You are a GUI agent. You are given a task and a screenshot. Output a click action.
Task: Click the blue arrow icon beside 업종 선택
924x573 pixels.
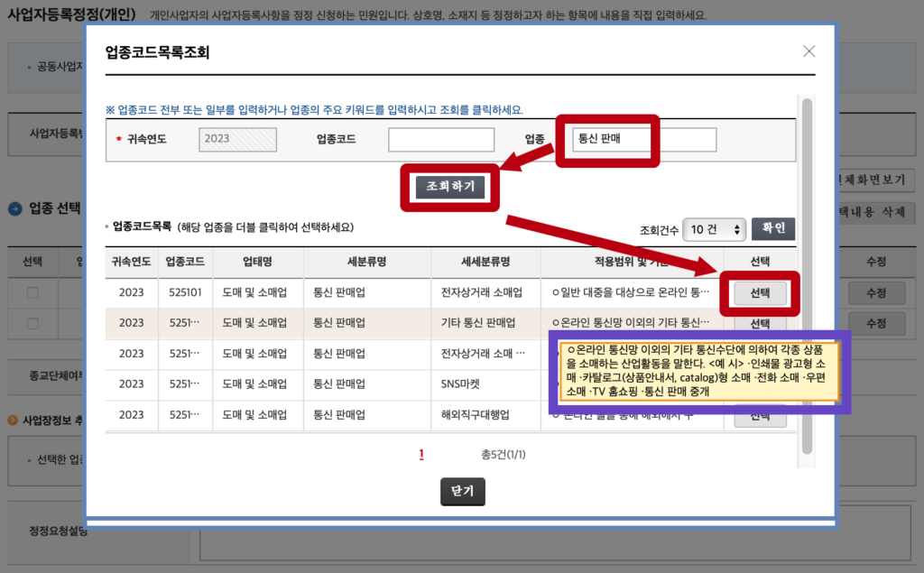tap(15, 208)
